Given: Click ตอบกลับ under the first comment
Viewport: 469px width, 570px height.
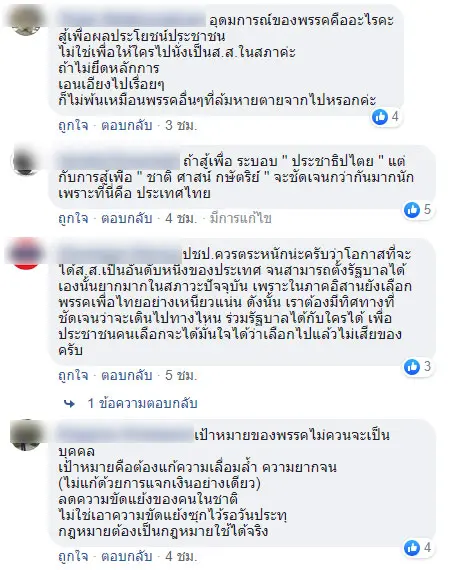Looking at the screenshot, I should [127, 125].
